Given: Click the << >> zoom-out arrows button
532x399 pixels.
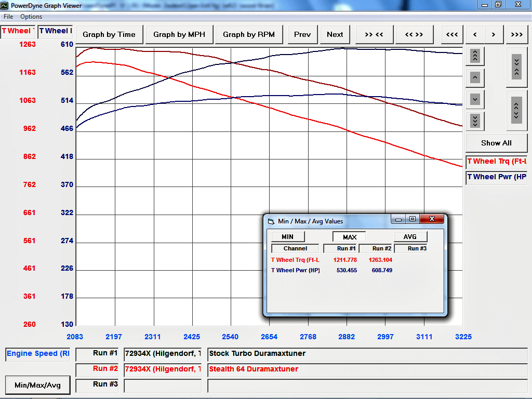Looking at the screenshot, I should point(414,35).
